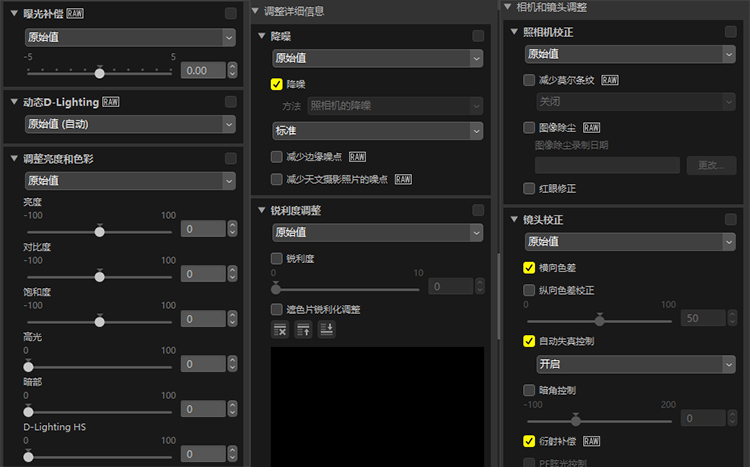
Task: Open the 开启 auto distortion dropdown
Action: tap(636, 365)
